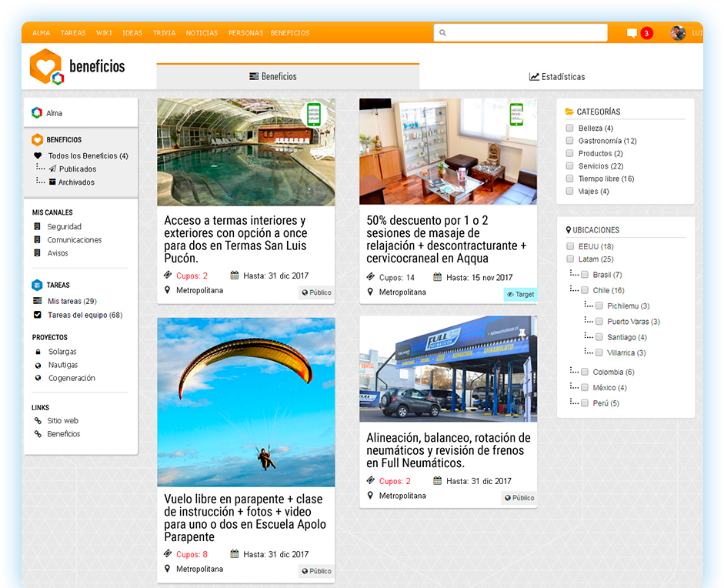Open the Termas San Luis Pucón benefit title

click(x=235, y=239)
